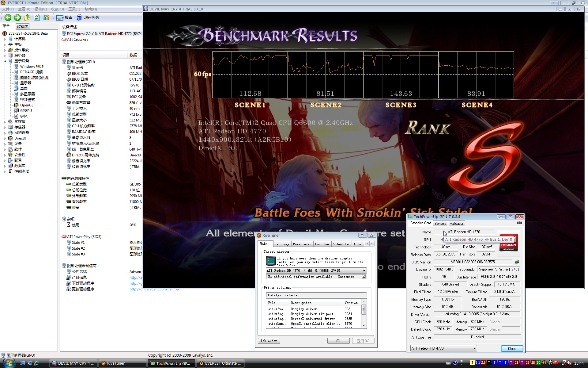This screenshot has width=588, height=368.
Task: Click the green Forward arrow in EVEREST toolbar
Action: 17,17
